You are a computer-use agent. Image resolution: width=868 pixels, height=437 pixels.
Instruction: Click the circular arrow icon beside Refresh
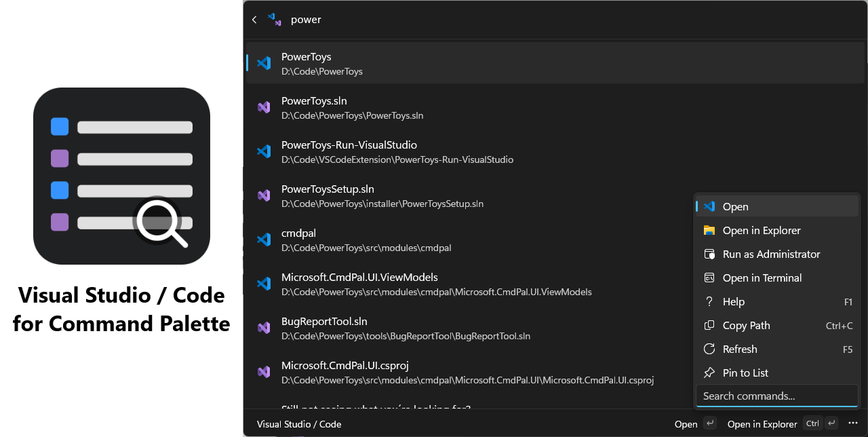(709, 349)
